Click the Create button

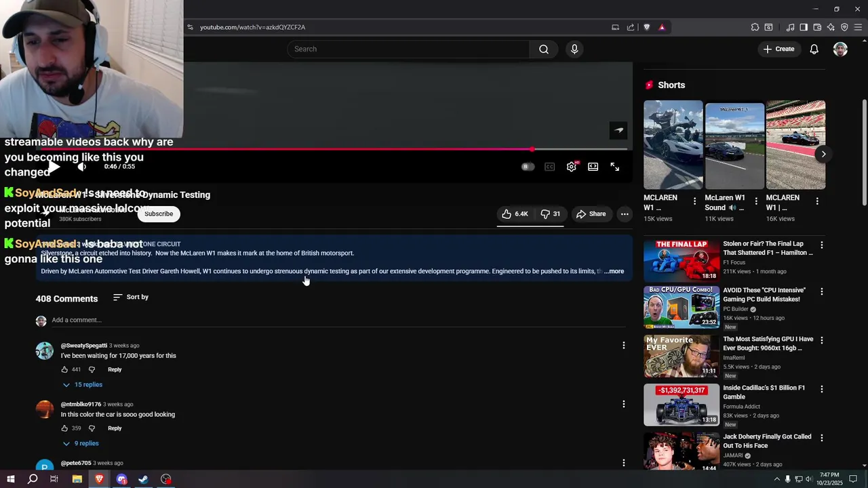pyautogui.click(x=778, y=49)
